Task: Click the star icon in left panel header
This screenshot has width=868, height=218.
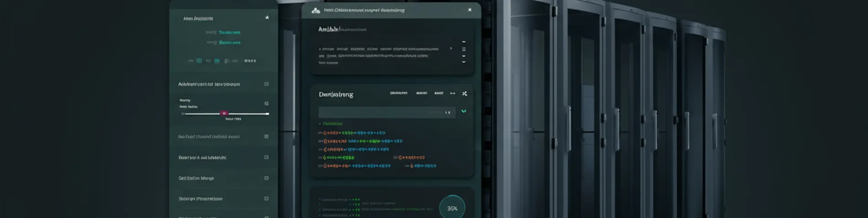Action: pos(267,17)
